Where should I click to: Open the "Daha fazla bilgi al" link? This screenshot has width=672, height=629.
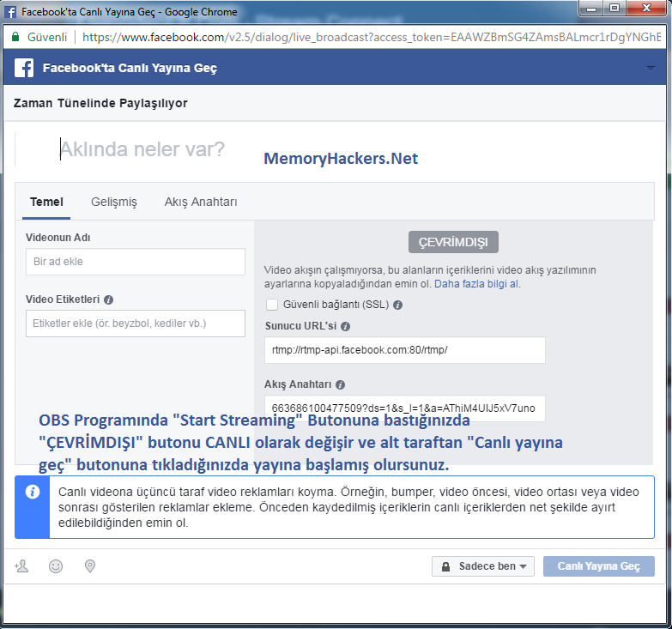point(477,284)
